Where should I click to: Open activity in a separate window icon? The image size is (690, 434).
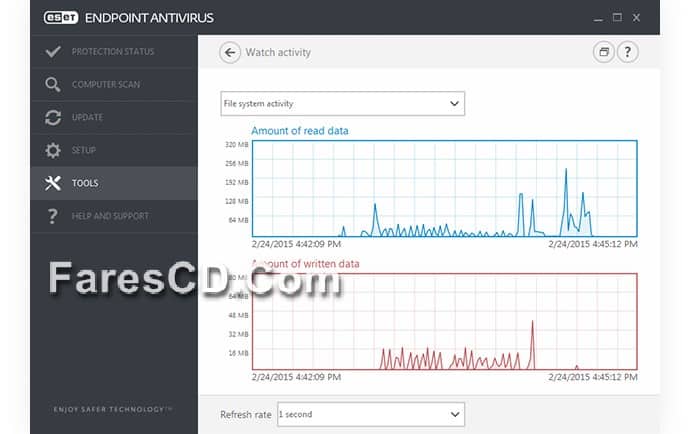(x=604, y=52)
